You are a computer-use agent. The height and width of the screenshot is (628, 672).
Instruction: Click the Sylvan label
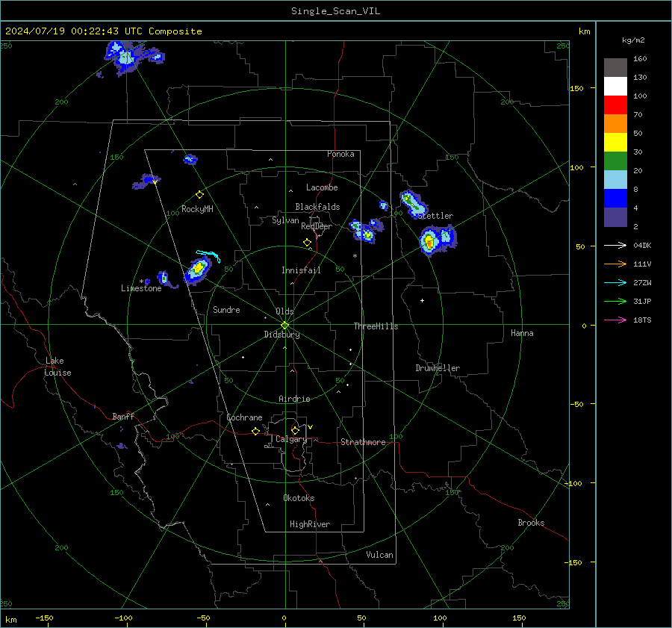[x=285, y=221]
